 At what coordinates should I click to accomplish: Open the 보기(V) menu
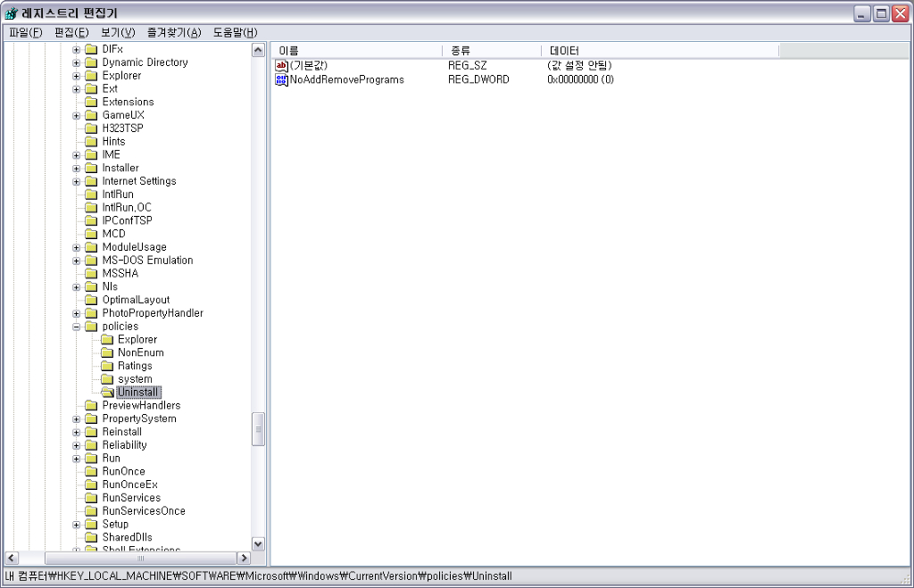pos(118,33)
